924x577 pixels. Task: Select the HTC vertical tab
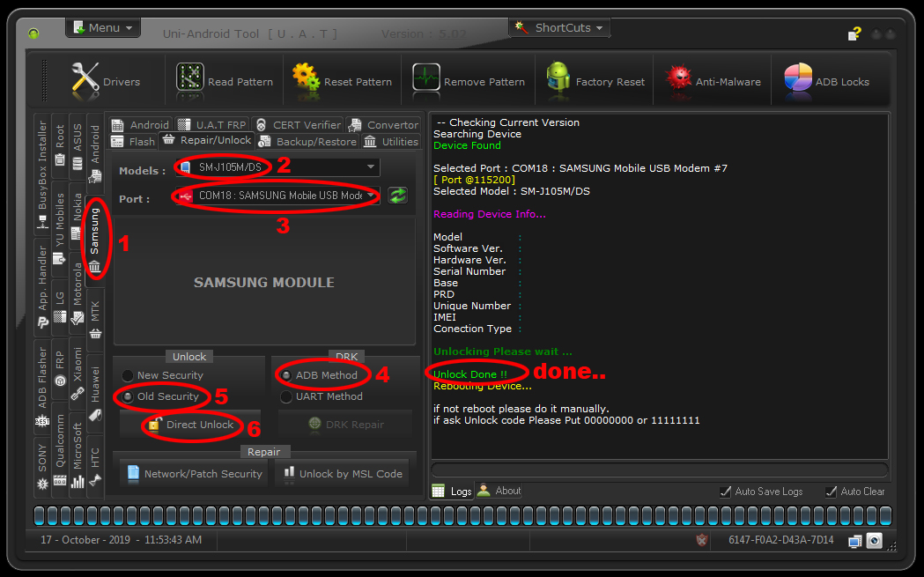point(95,467)
